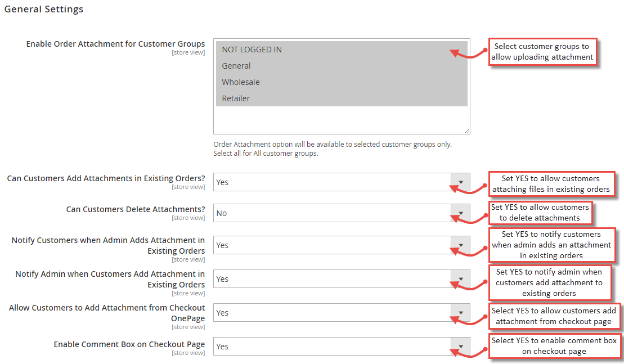
Task: Click arrow on Existing Orders attachments dropdown
Action: 460,182
